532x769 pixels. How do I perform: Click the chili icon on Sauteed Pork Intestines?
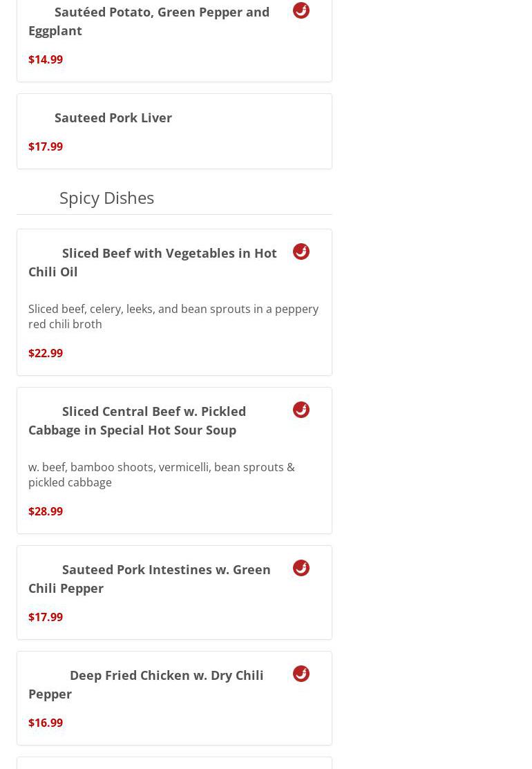tap(301, 568)
